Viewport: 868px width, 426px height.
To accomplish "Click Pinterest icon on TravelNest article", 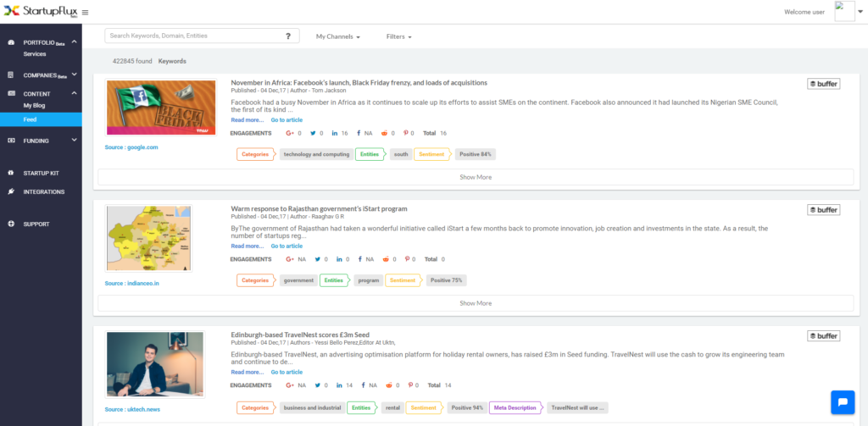I will pyautogui.click(x=410, y=385).
